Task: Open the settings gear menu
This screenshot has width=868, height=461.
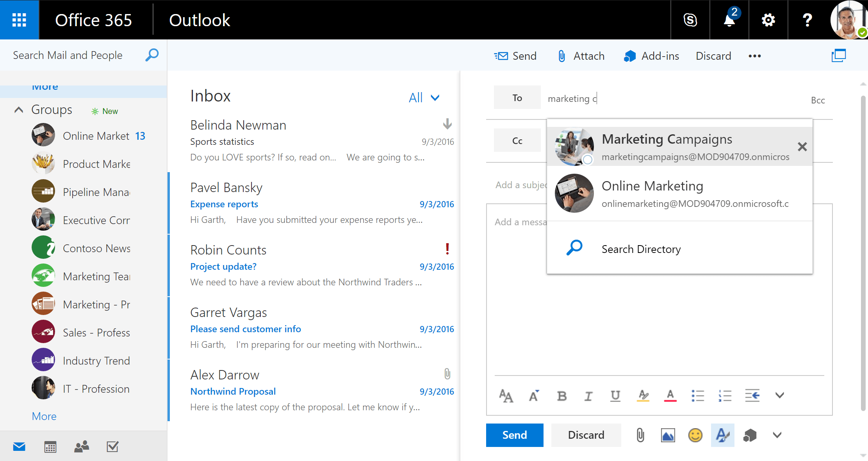Action: [x=768, y=20]
